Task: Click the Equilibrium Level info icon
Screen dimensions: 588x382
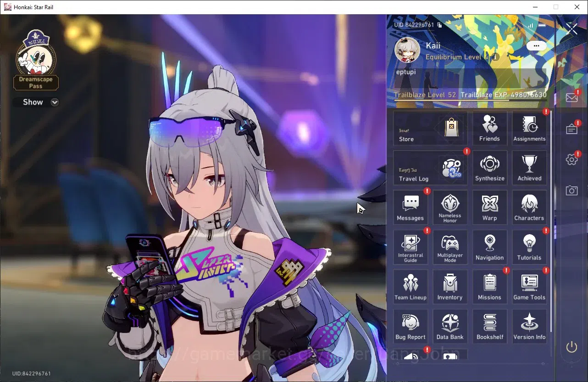Action: pos(495,57)
